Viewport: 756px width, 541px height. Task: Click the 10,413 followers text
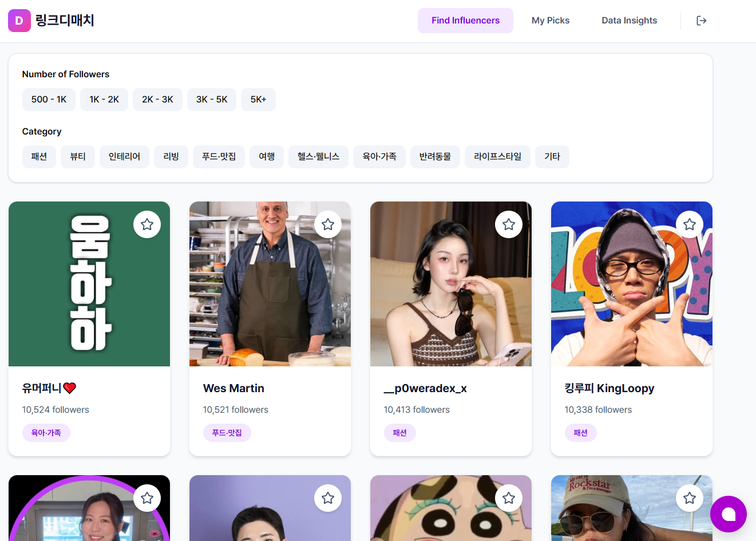[417, 410]
